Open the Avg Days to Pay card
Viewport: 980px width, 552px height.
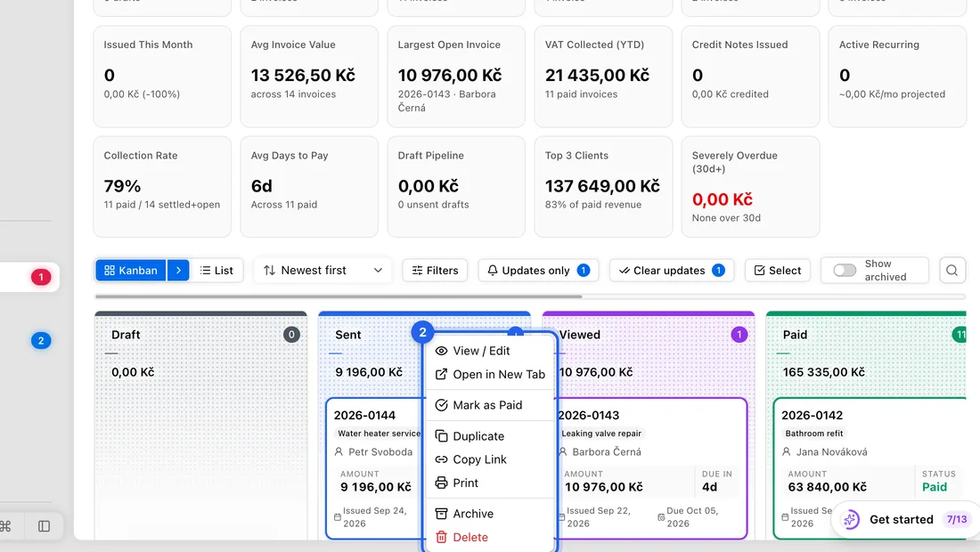309,187
